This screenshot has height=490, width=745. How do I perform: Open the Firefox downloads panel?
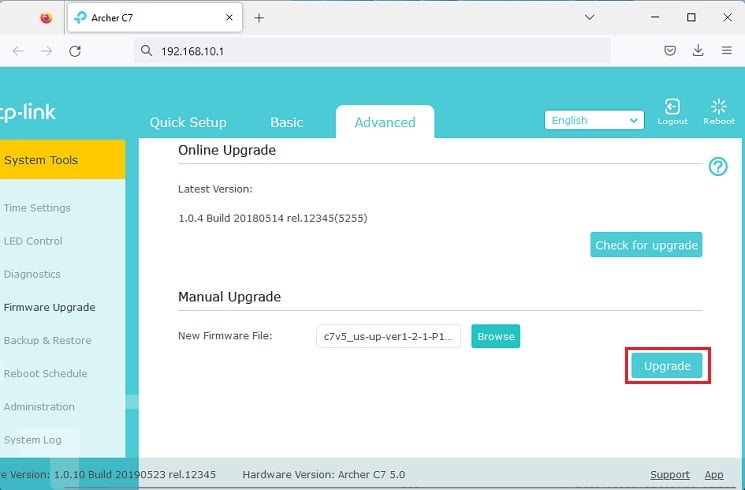click(x=698, y=50)
